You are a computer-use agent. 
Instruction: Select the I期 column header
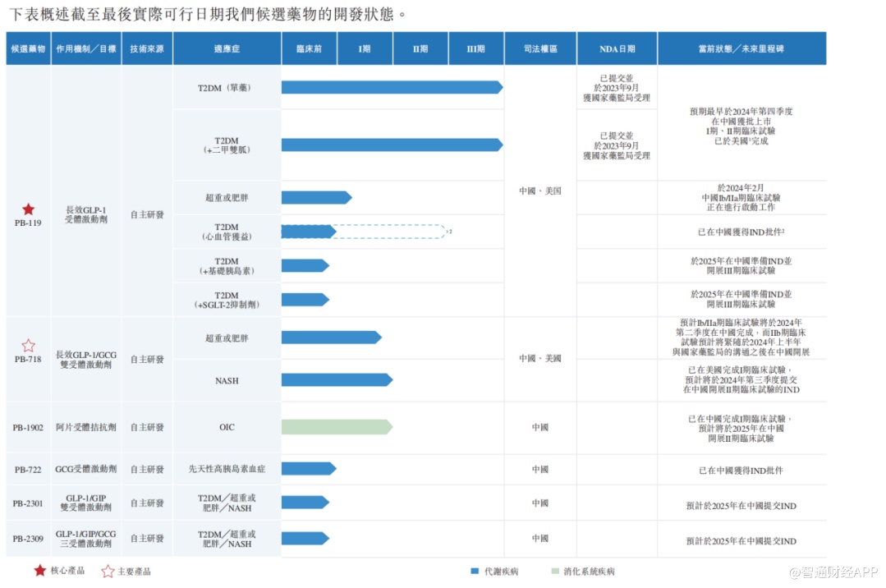pos(365,48)
